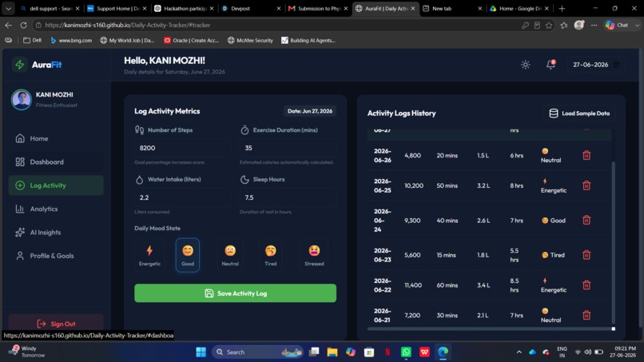644x362 pixels.
Task: Open File Explorer from the taskbar
Action: pyautogui.click(x=332, y=352)
